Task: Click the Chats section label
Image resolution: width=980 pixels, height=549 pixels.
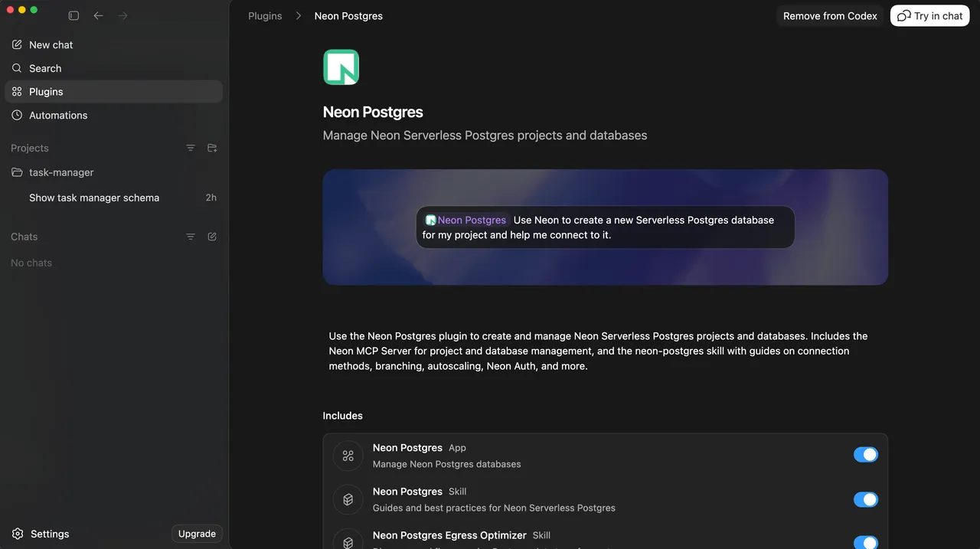Action: 24,237
